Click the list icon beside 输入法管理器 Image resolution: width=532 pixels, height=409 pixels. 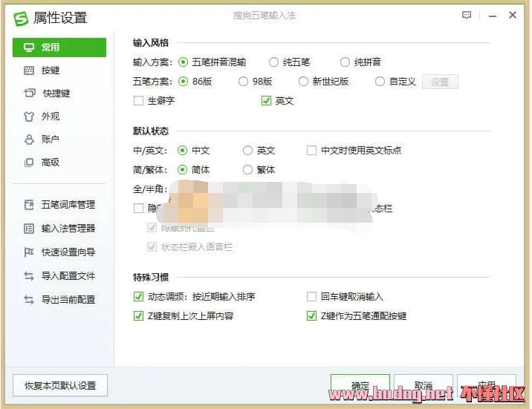coord(29,229)
